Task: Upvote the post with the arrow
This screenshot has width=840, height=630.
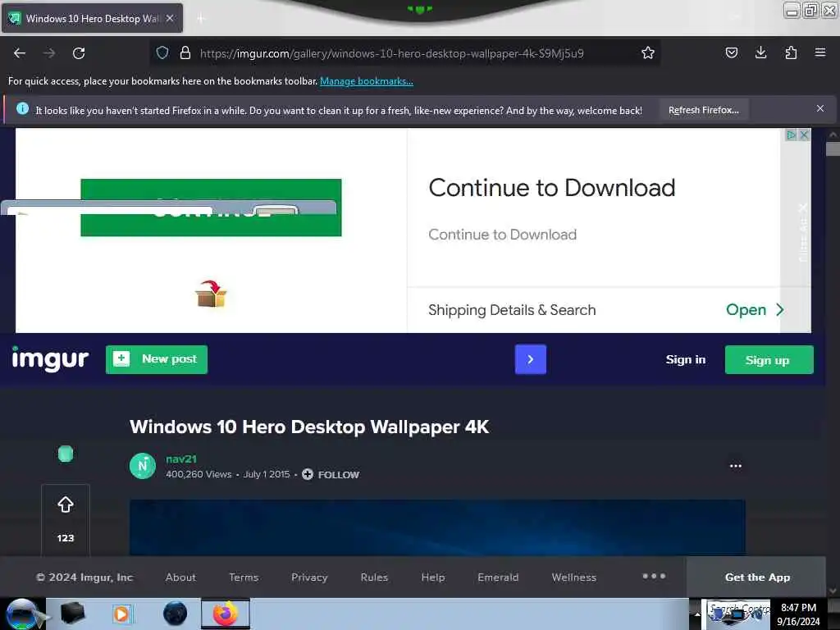Action: coord(66,504)
